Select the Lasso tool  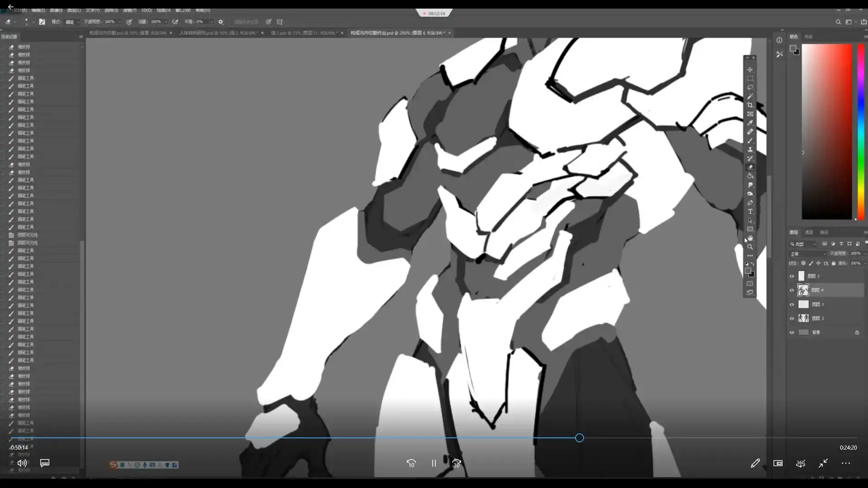pyautogui.click(x=750, y=87)
